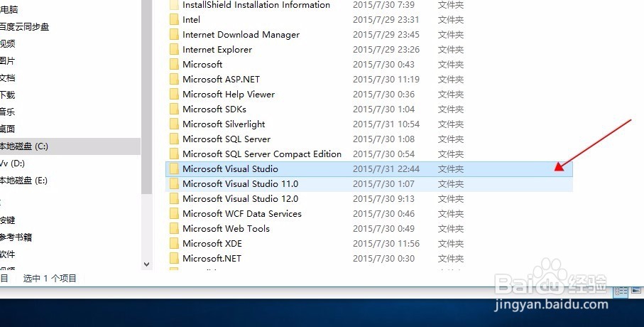Open 音乐 in navigation pane
644x327 pixels.
tap(7, 112)
